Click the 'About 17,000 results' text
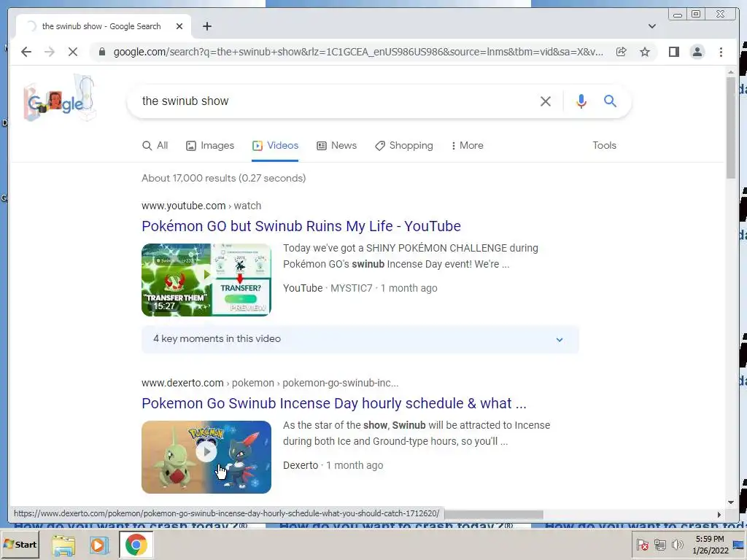747x560 pixels. coord(223,178)
